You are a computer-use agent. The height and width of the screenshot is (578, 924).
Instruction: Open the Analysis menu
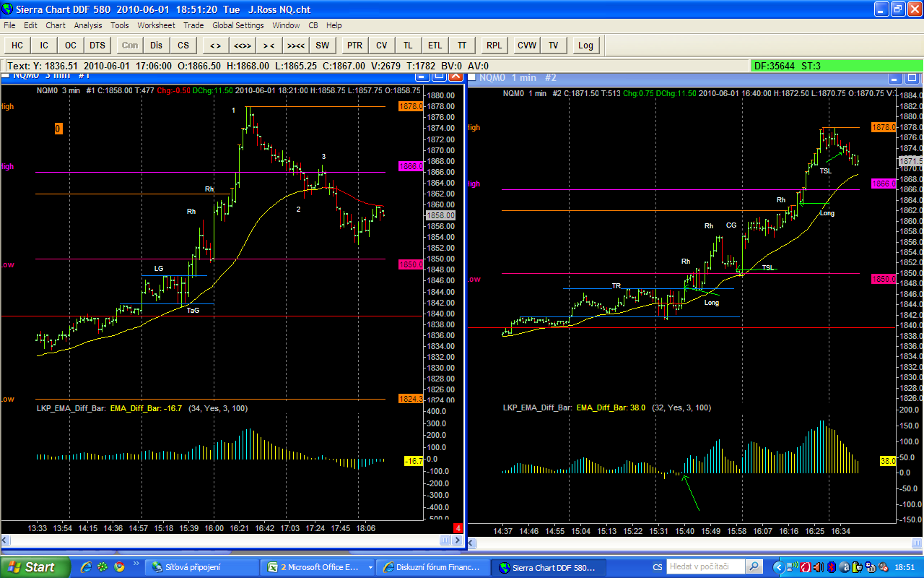point(88,25)
